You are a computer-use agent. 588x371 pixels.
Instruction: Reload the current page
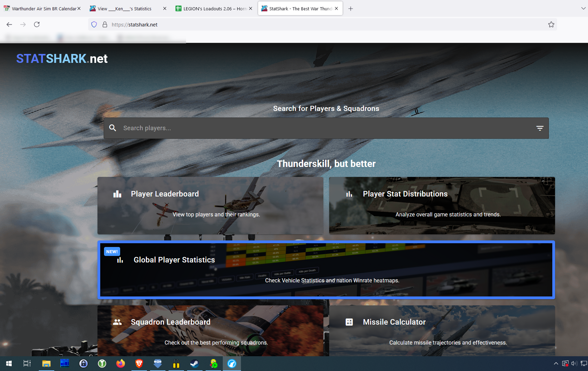click(x=37, y=24)
